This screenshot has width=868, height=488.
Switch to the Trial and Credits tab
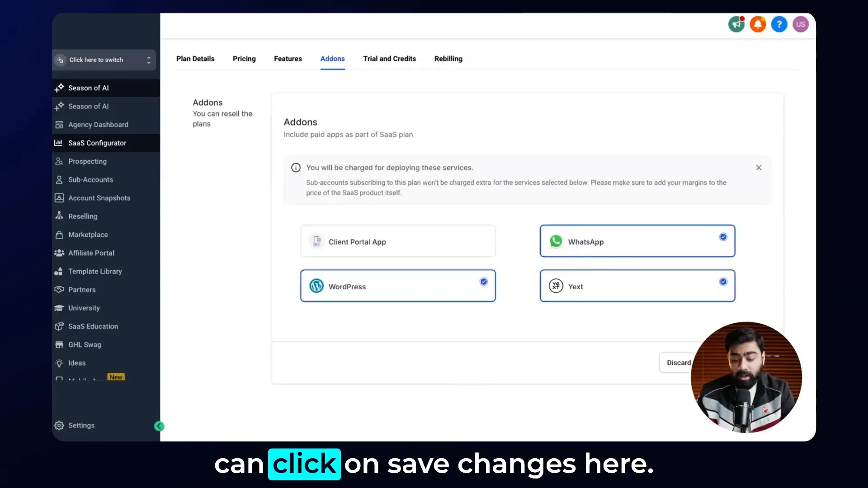click(389, 59)
